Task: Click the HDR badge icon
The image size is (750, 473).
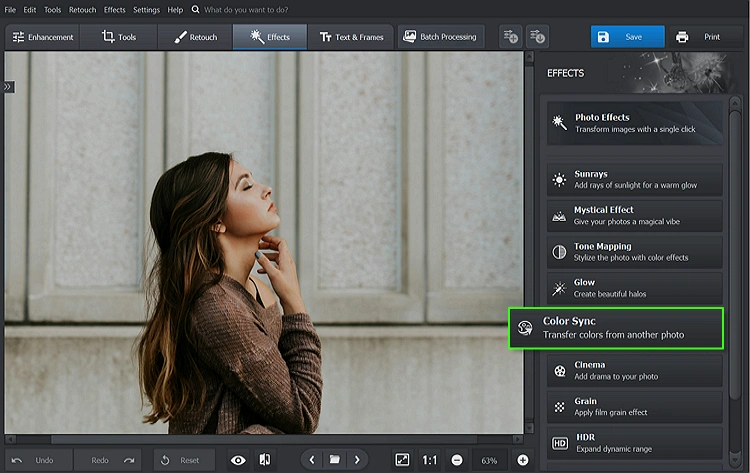Action: [x=560, y=443]
